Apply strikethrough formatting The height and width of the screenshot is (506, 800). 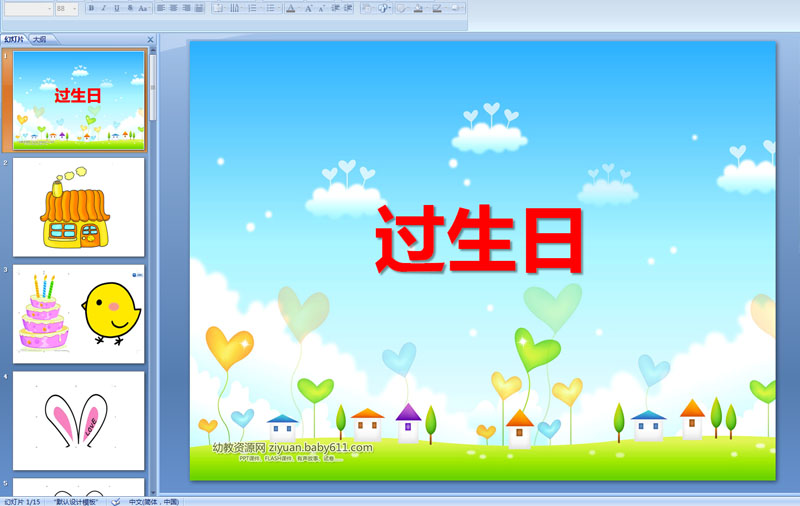coord(130,8)
